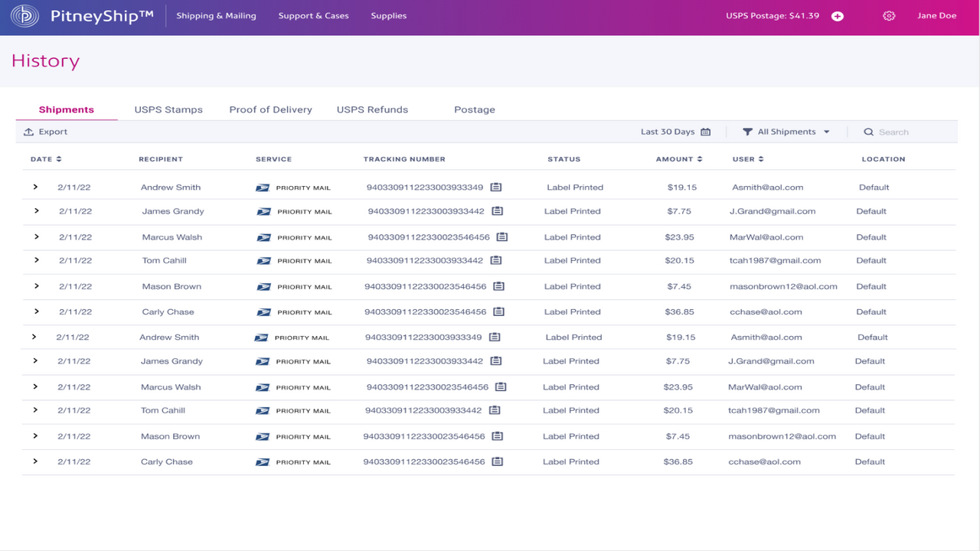
Task: Copy tracking number in second Carly Chase row
Action: 498,461
